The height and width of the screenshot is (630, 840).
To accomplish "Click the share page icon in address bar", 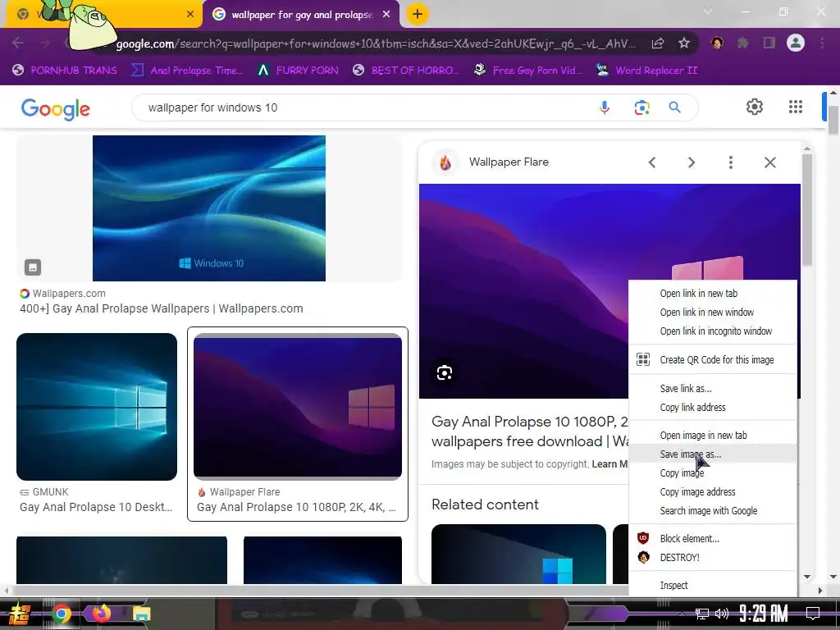I will (x=658, y=43).
